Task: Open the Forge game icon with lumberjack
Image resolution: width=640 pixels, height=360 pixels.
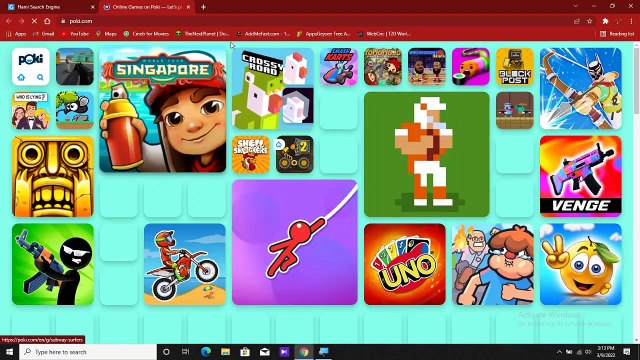Action: [383, 67]
